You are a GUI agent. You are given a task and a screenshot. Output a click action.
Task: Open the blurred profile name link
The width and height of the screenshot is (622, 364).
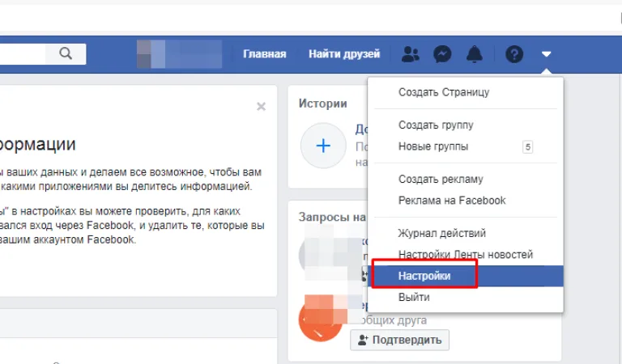(179, 54)
